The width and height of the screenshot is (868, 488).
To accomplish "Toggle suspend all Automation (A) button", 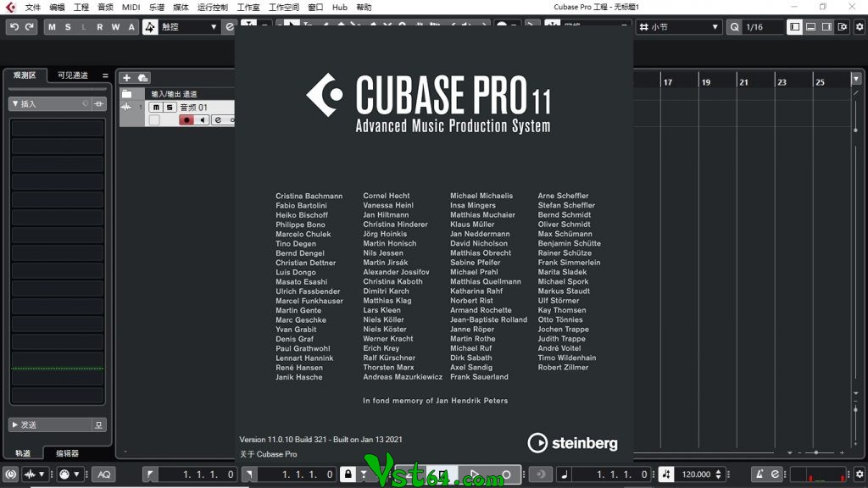I will tap(131, 26).
